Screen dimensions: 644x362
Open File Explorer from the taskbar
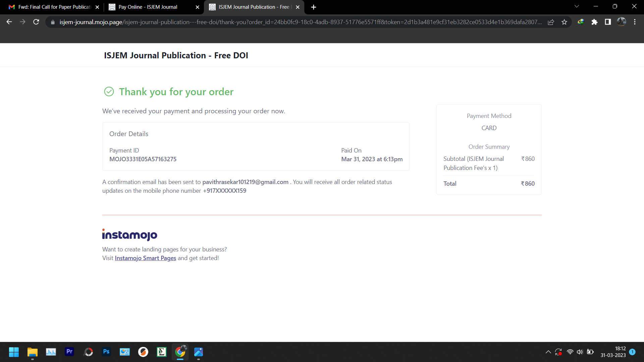coord(33,352)
